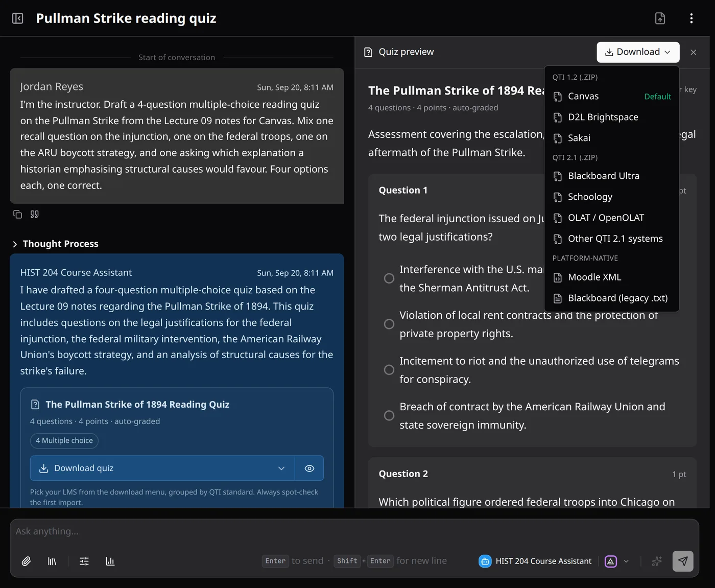Close the Quiz preview panel
715x588 pixels.
tap(693, 52)
